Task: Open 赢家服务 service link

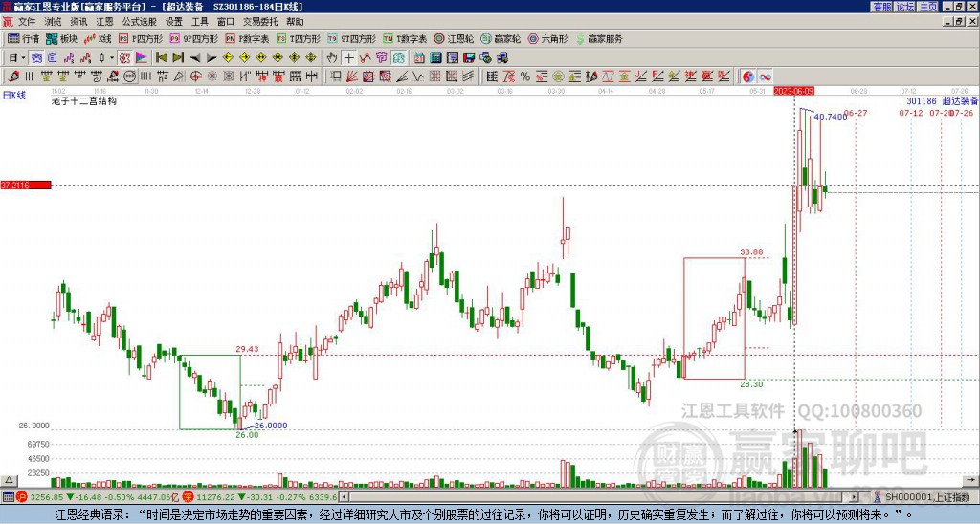Action: pos(599,38)
